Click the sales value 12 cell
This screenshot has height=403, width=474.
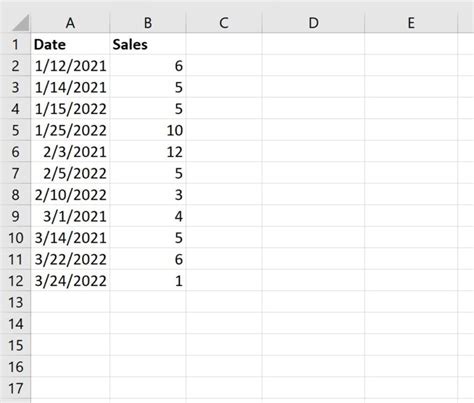point(148,152)
